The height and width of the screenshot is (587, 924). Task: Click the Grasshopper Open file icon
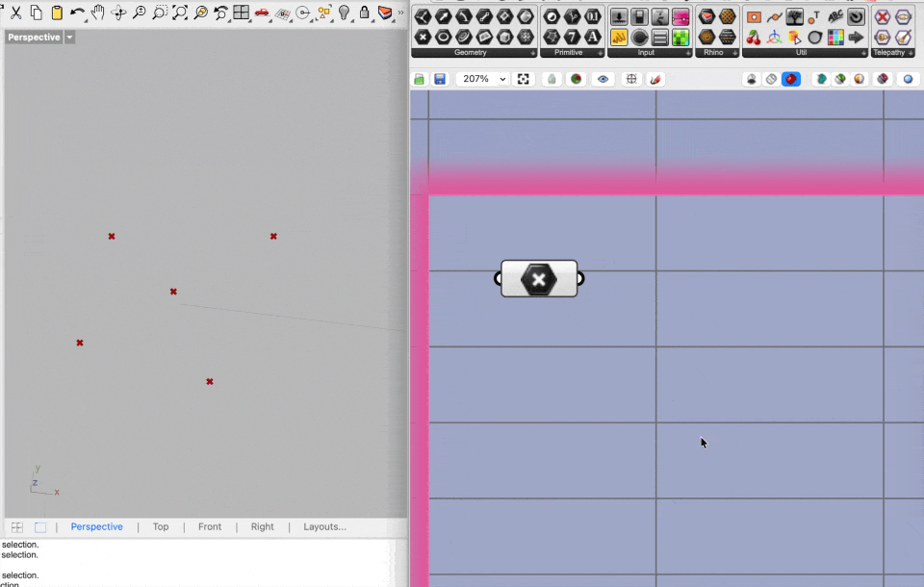click(419, 79)
